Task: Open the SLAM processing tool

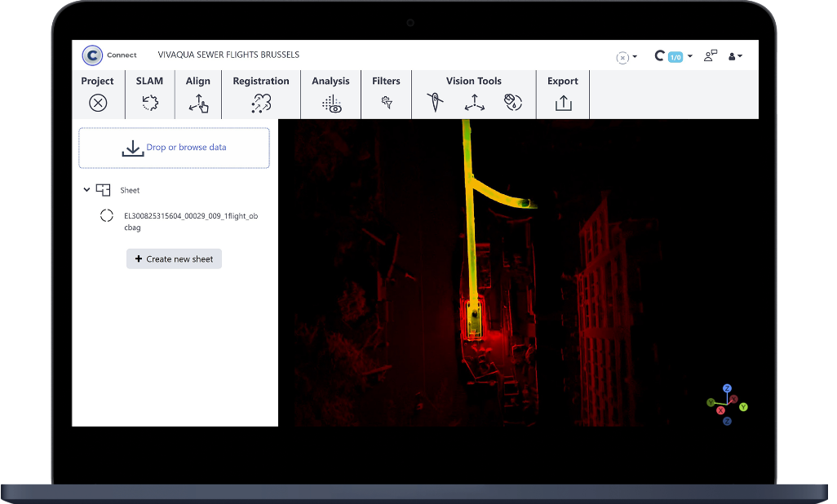Action: coord(149,103)
